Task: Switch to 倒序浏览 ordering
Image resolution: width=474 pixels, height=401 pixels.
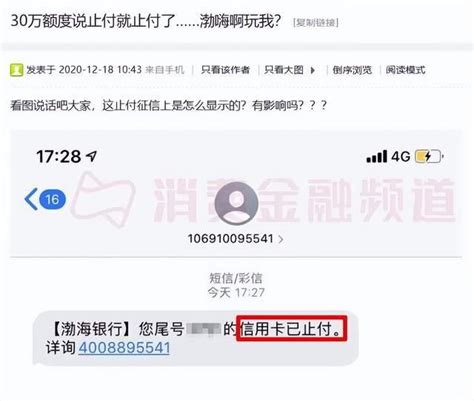Action: (352, 70)
